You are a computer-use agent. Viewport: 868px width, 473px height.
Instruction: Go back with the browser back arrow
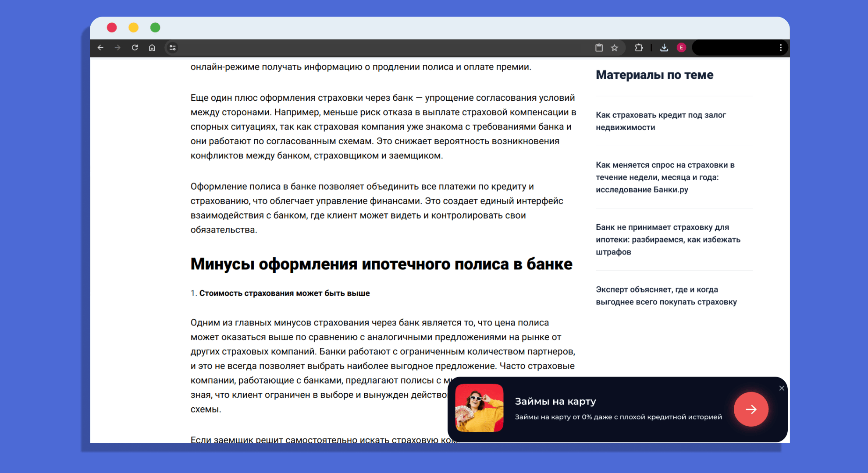pyautogui.click(x=100, y=48)
